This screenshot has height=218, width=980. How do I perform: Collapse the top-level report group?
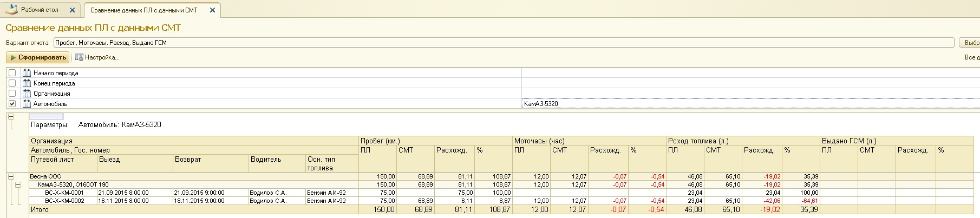coord(11,116)
